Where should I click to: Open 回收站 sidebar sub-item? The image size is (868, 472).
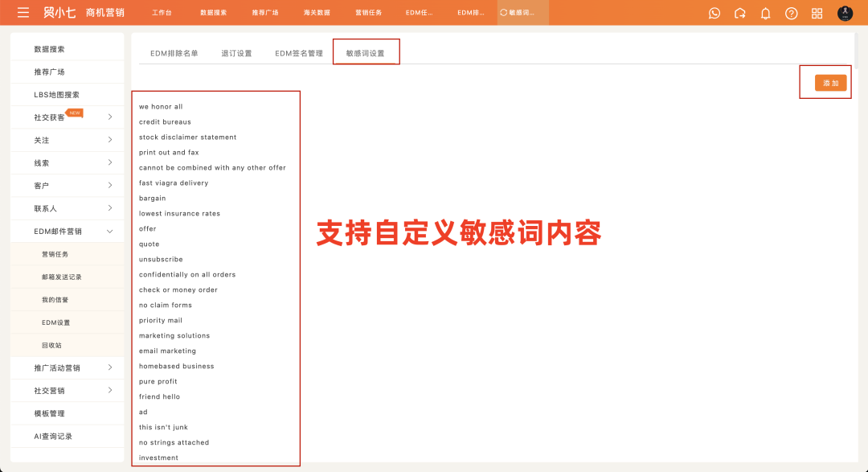[x=51, y=345]
